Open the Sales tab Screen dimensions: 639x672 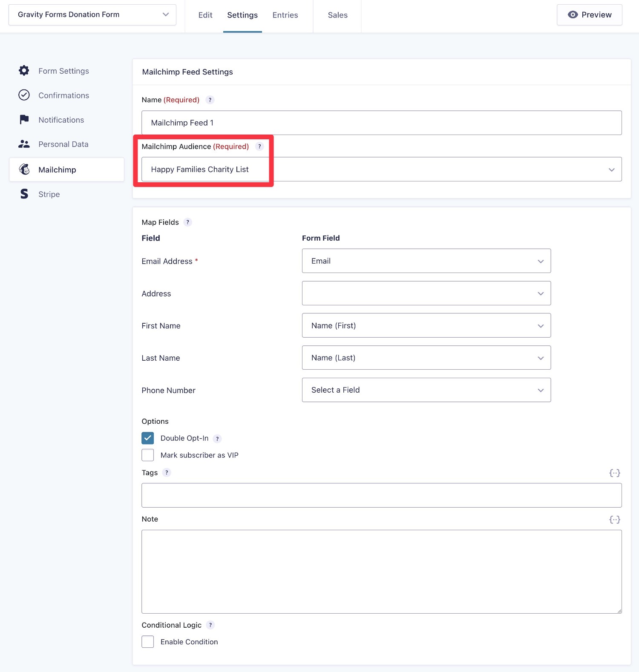338,15
